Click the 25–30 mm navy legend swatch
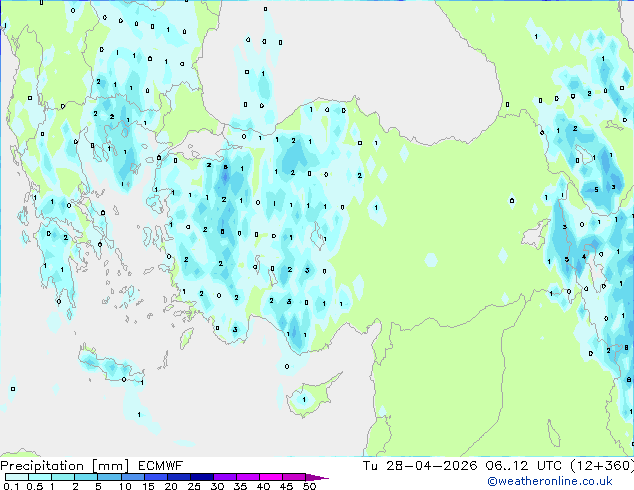This screenshot has width=634, height=490. [201, 477]
